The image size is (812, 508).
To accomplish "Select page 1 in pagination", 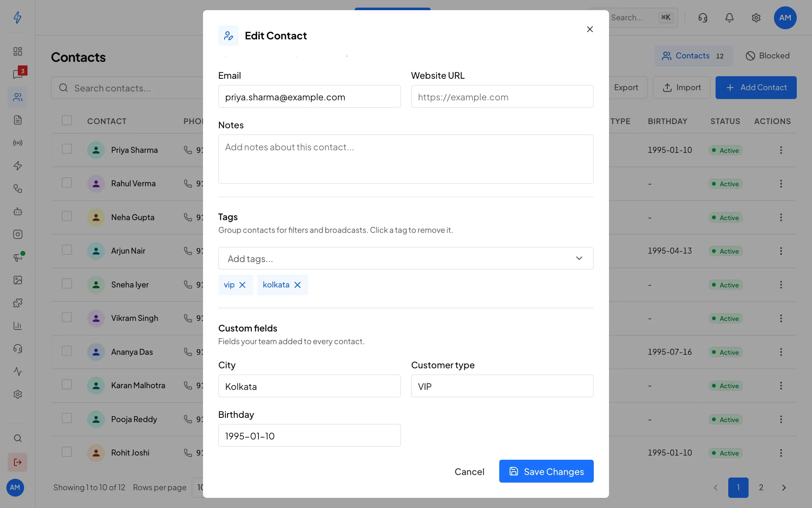I will click(738, 488).
